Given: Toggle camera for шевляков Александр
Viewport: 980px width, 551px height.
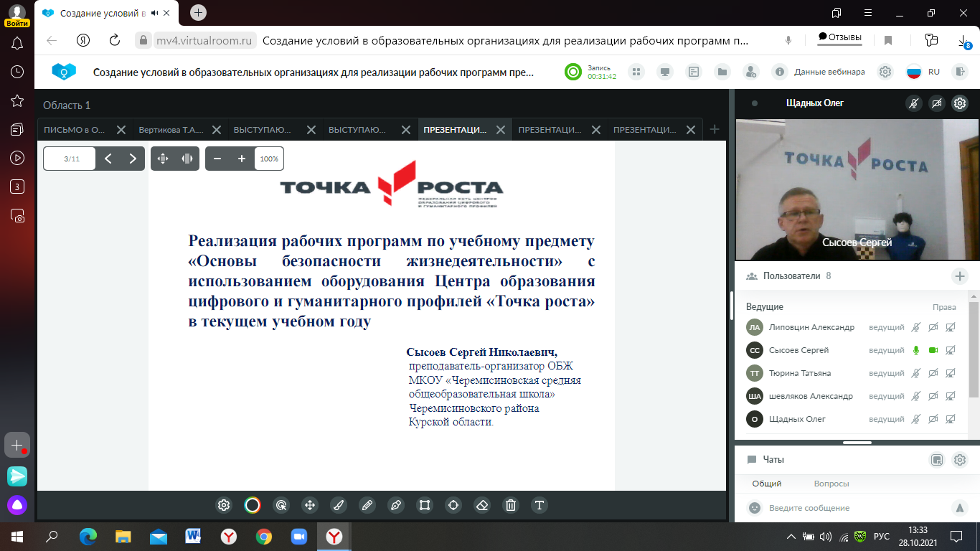Looking at the screenshot, I should tap(933, 396).
